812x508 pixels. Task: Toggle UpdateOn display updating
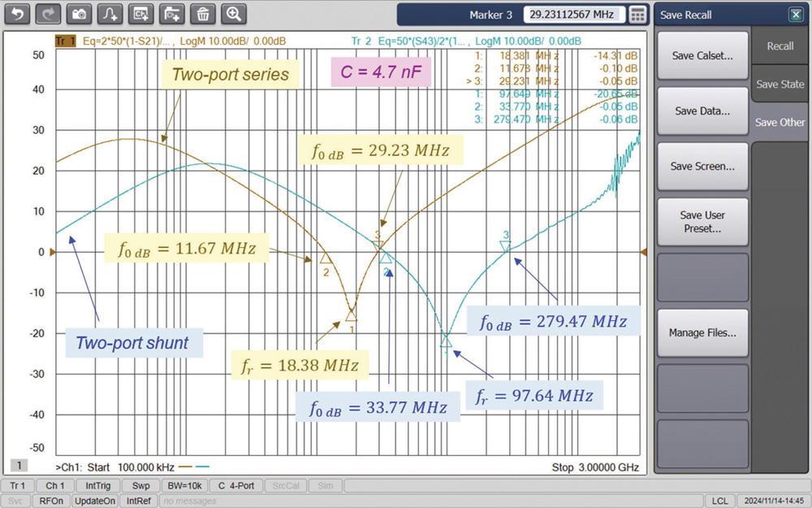coord(94,501)
